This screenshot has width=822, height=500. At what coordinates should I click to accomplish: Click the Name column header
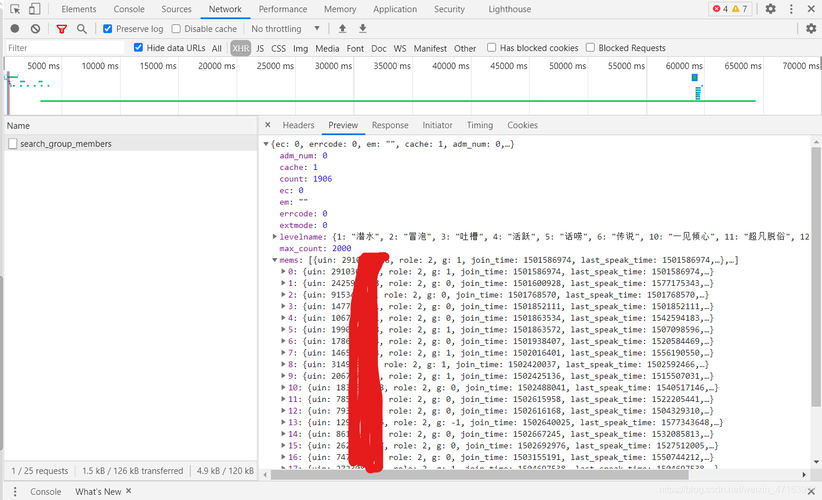pos(131,126)
